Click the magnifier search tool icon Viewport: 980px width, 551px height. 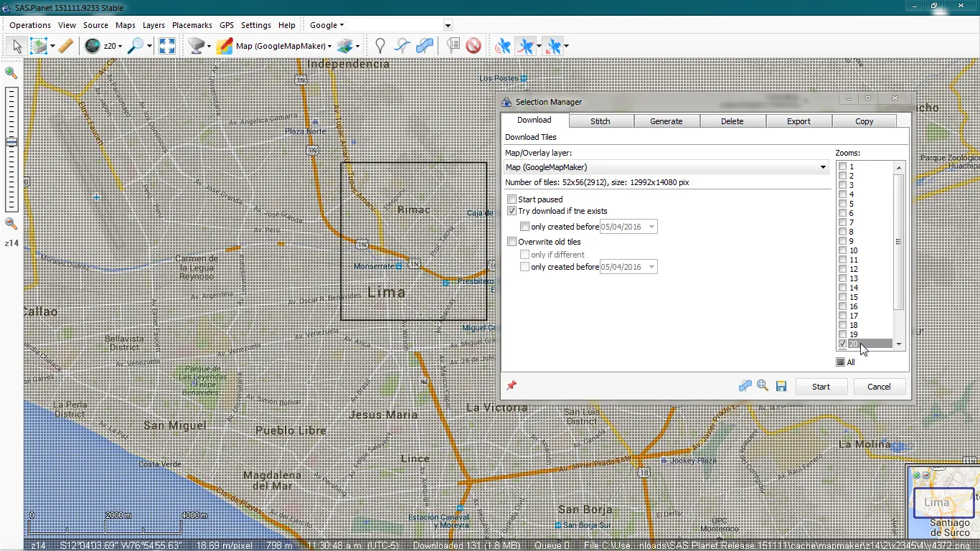[x=135, y=46]
